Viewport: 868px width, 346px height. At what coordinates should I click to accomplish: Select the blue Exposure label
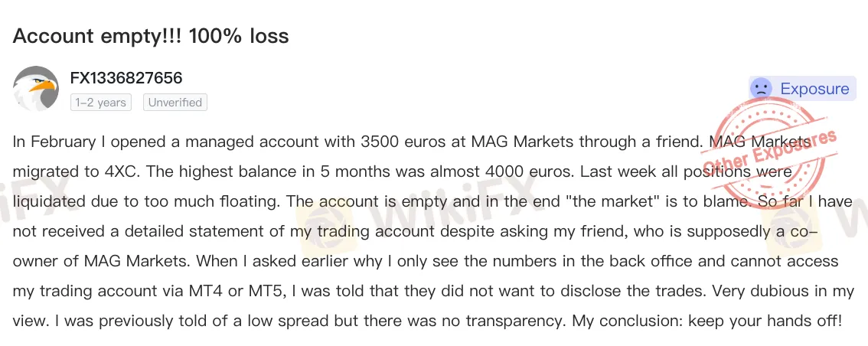[x=814, y=89]
